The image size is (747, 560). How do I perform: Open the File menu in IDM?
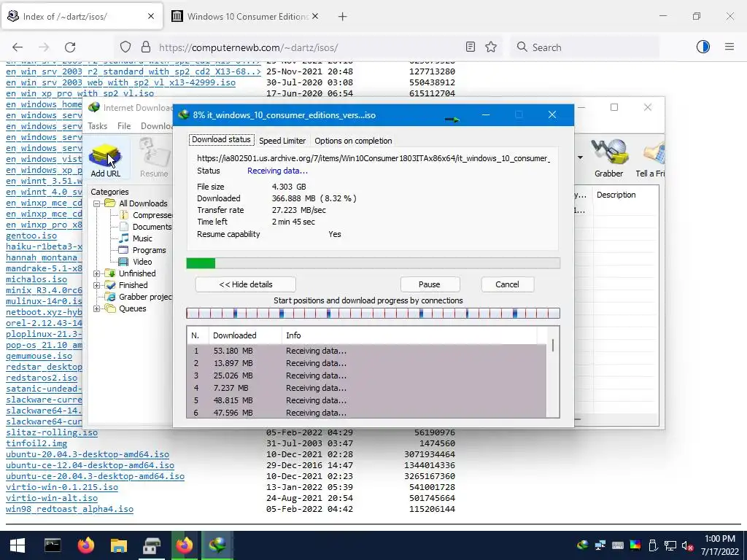click(x=124, y=125)
